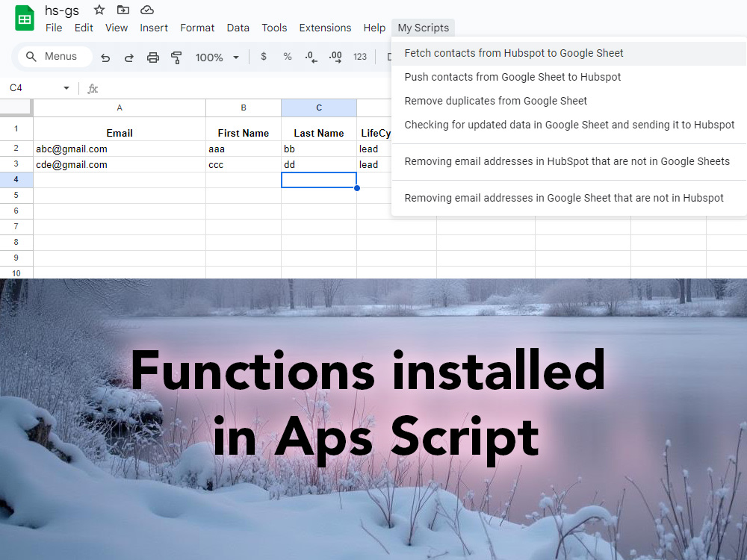Click the Google Sheets home icon
The image size is (747, 560).
point(25,19)
